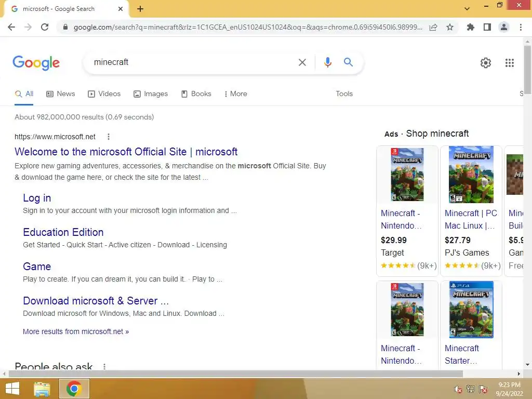
Task: Expand the More search options
Action: point(235,94)
